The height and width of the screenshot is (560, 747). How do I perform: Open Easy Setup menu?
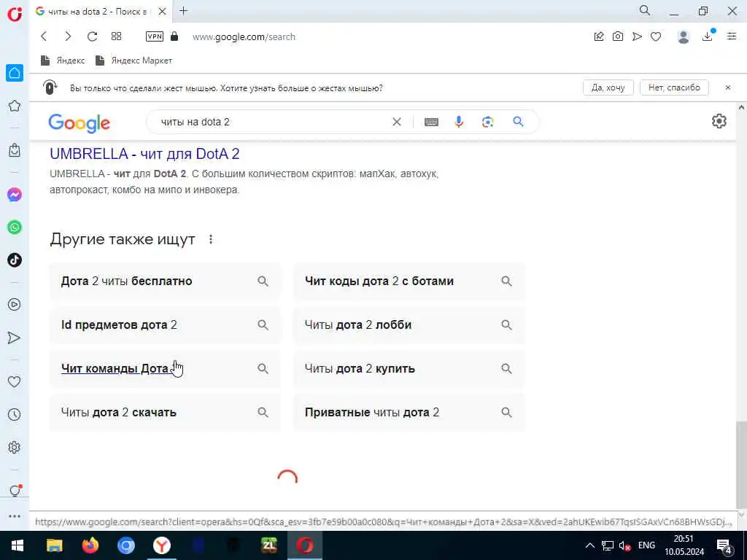tap(732, 36)
